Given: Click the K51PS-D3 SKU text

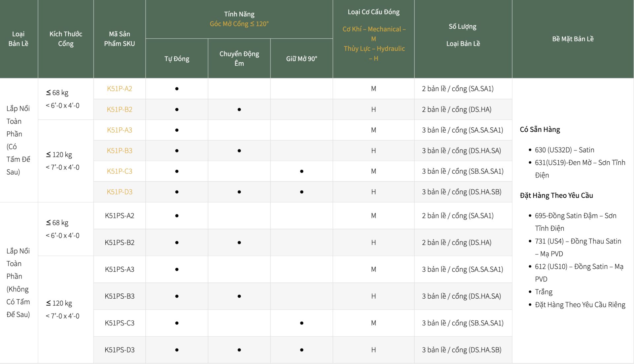Looking at the screenshot, I should [x=119, y=350].
